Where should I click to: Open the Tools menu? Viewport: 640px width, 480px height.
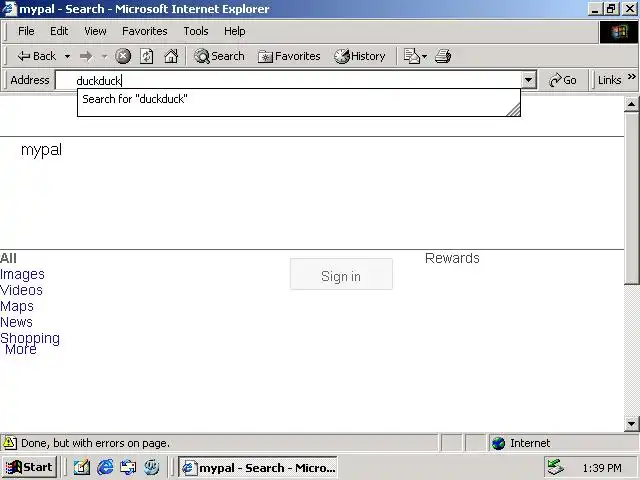tap(196, 31)
